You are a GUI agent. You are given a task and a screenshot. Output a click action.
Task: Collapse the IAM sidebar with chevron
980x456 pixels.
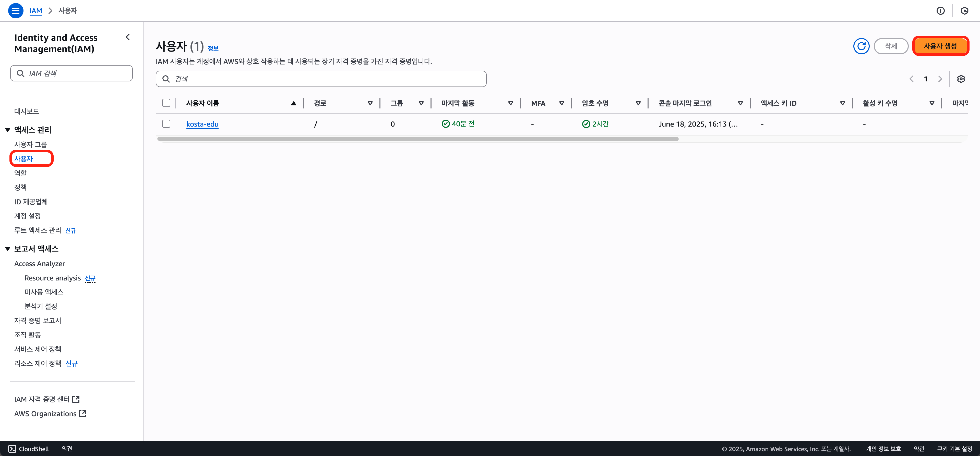coord(128,37)
